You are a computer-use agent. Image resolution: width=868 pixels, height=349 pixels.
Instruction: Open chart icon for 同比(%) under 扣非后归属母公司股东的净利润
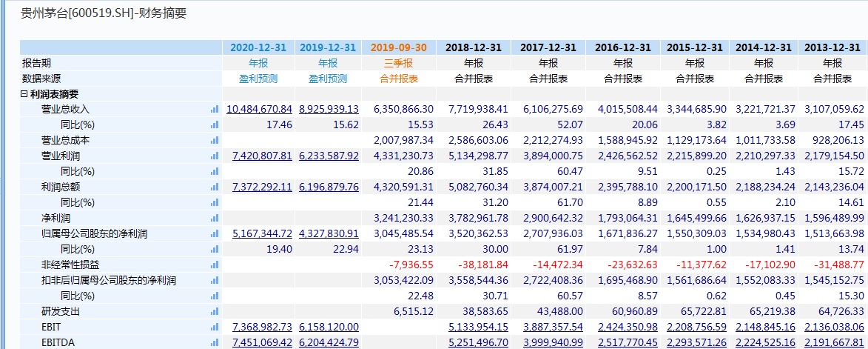pyautogui.click(x=215, y=296)
